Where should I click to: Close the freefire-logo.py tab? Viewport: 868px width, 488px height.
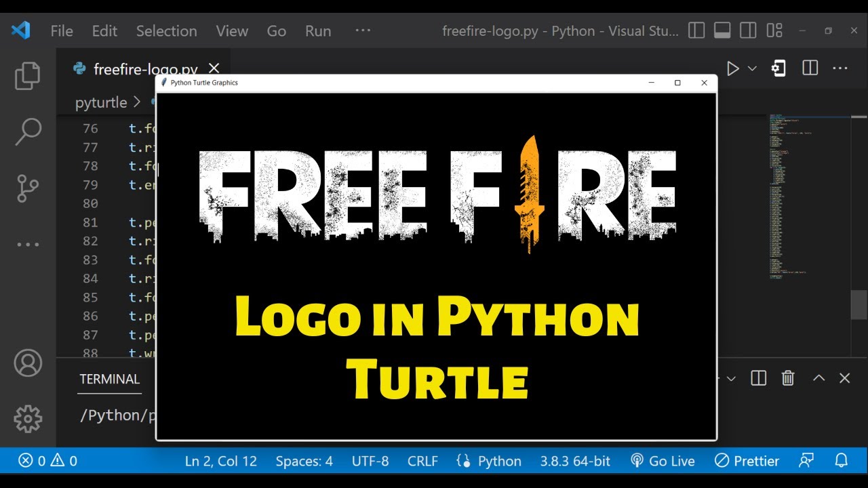pyautogui.click(x=214, y=68)
